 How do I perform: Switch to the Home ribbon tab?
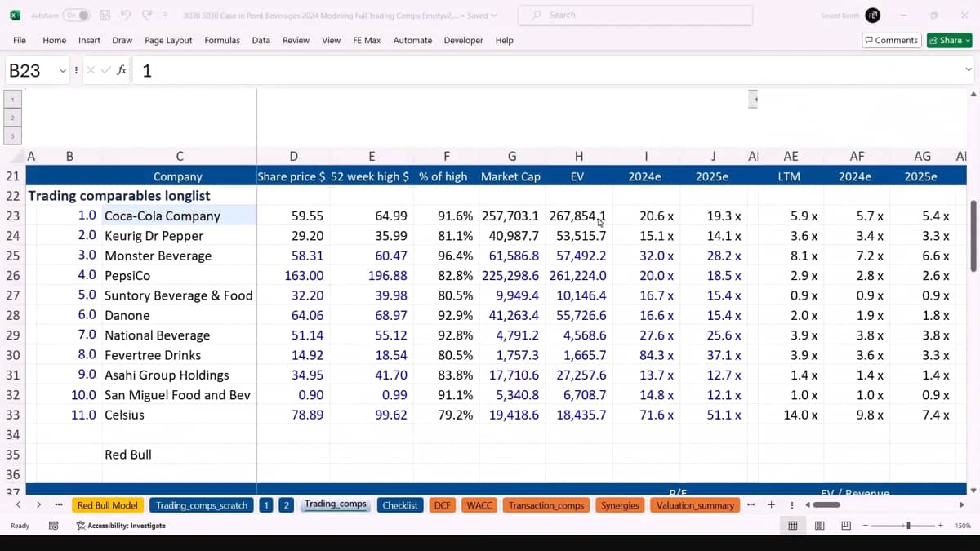[54, 40]
